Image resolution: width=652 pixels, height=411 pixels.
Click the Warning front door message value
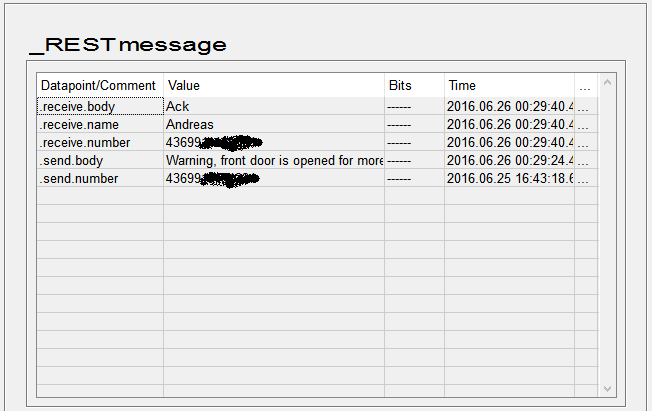coord(273,160)
